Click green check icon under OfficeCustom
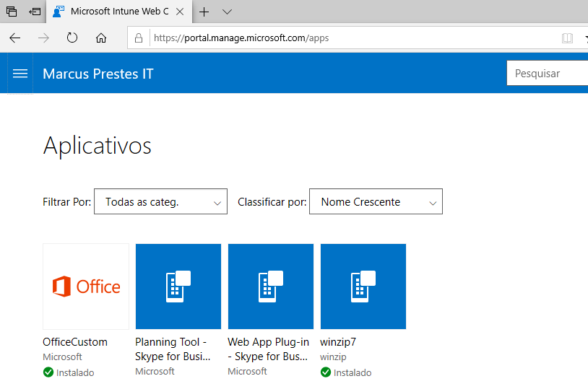The height and width of the screenshot is (389, 588). tap(48, 372)
